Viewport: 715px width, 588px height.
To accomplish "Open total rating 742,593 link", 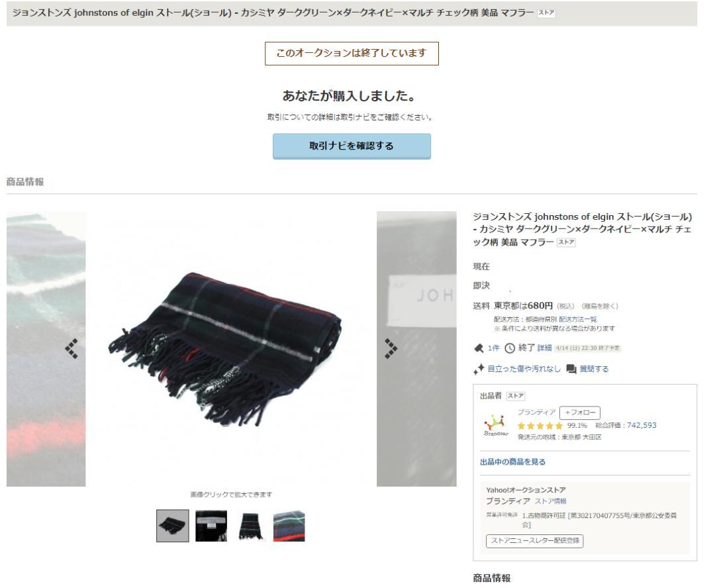I will point(642,425).
